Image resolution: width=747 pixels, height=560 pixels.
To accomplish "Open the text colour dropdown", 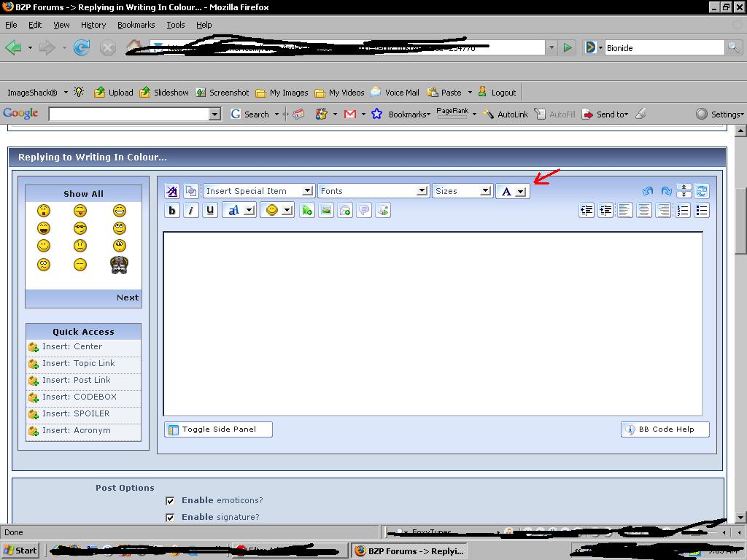I will [x=513, y=191].
